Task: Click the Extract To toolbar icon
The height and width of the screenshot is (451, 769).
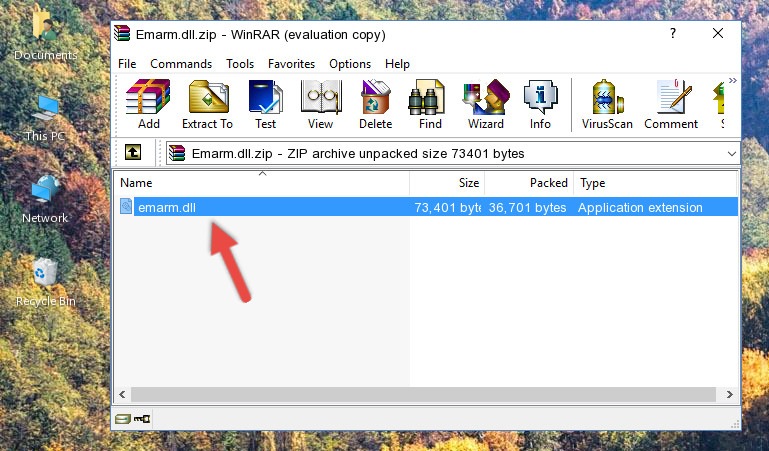Action: [x=207, y=104]
